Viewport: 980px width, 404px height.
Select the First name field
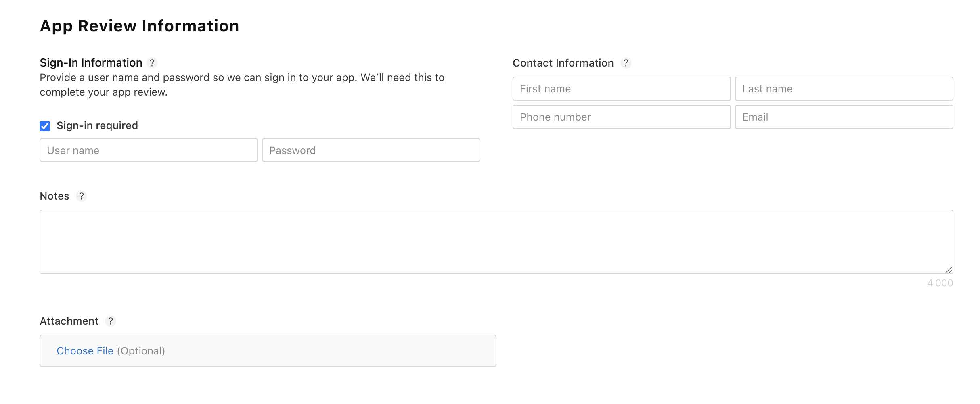click(x=621, y=89)
